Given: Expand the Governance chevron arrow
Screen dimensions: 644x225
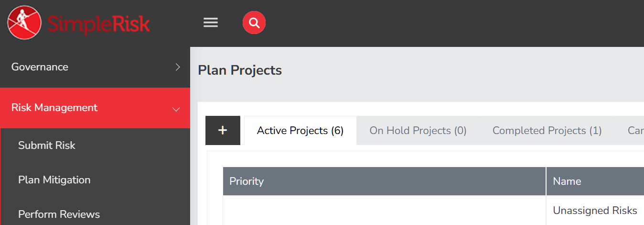Looking at the screenshot, I should click(178, 67).
